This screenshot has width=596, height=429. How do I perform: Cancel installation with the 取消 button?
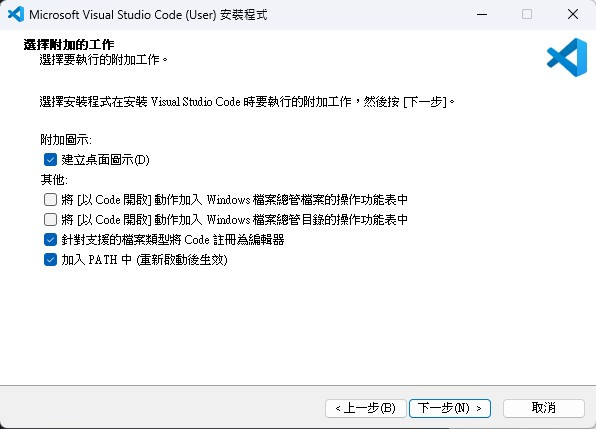click(544, 408)
